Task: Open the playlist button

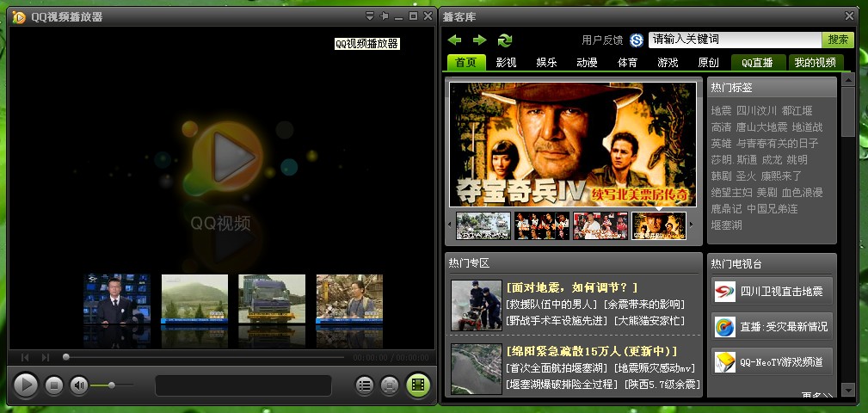Action: [x=364, y=385]
